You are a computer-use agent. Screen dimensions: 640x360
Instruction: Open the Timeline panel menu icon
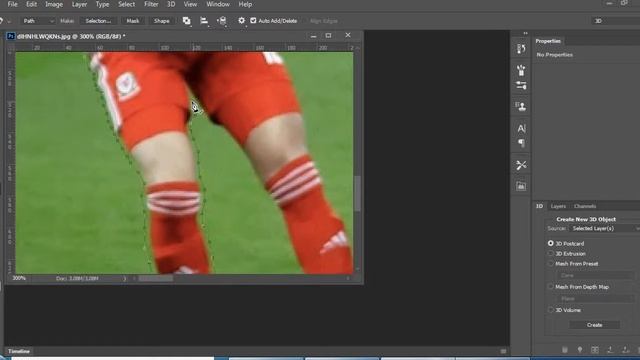point(503,351)
